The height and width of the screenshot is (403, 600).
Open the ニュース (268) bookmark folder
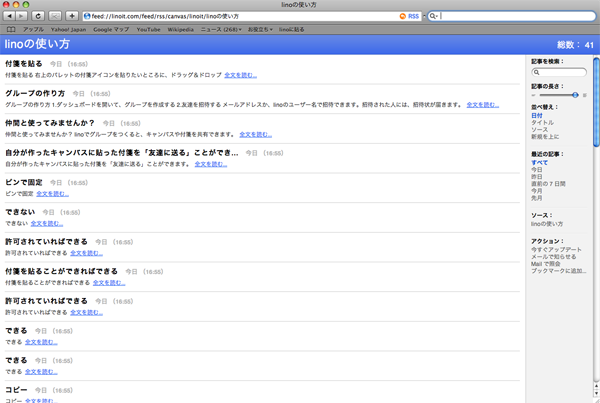(221, 29)
